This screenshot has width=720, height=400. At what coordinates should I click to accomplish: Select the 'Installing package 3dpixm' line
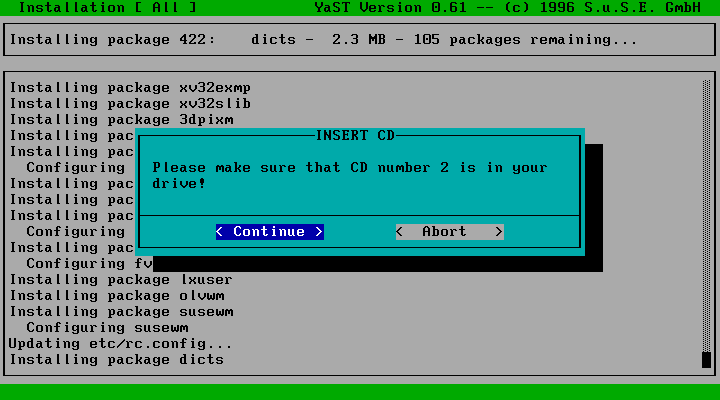(122, 120)
